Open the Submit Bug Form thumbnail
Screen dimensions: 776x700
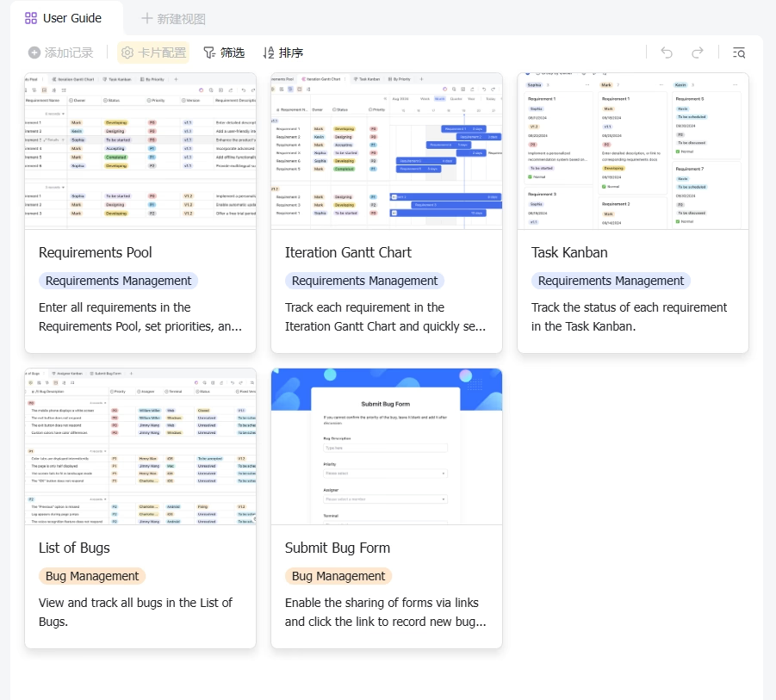(x=387, y=447)
